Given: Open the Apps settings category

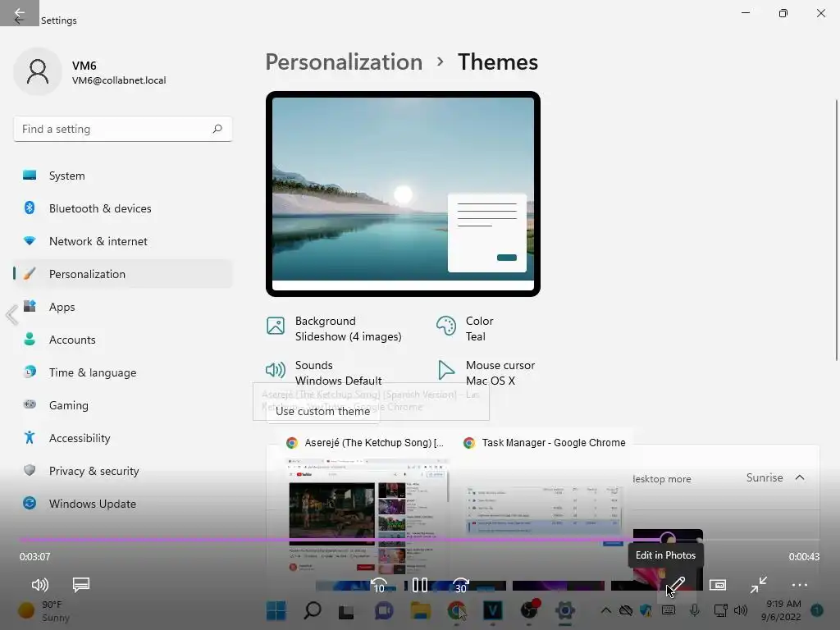Looking at the screenshot, I should pyautogui.click(x=123, y=307).
